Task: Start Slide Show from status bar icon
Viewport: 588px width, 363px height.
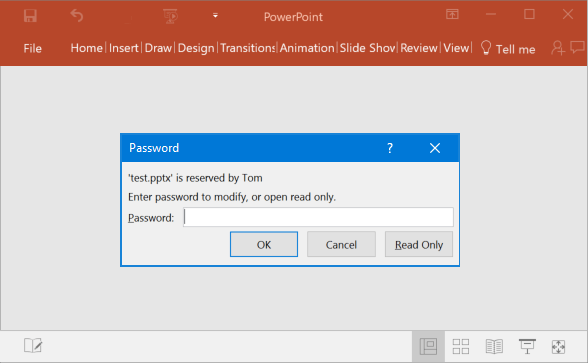Action: coord(527,346)
